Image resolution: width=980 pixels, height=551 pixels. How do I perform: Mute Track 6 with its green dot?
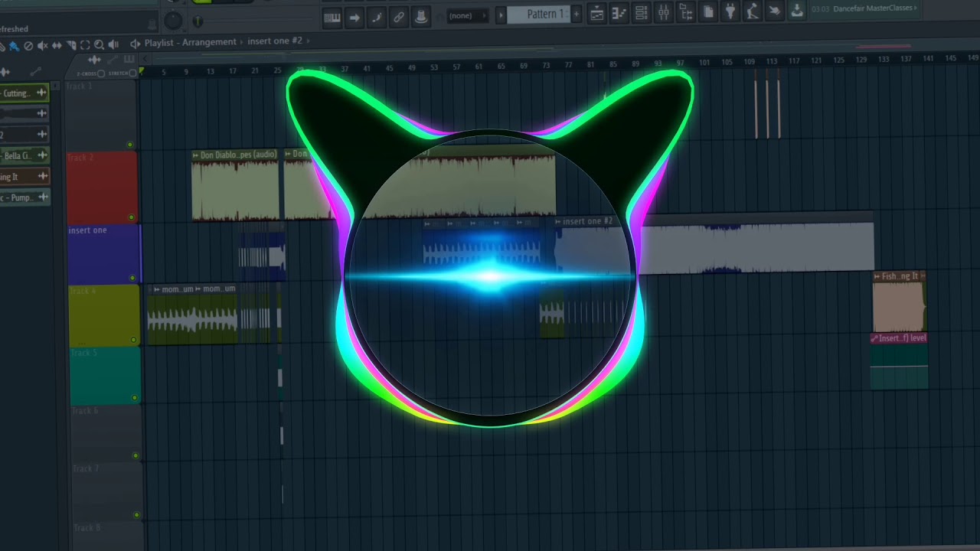tap(136, 456)
